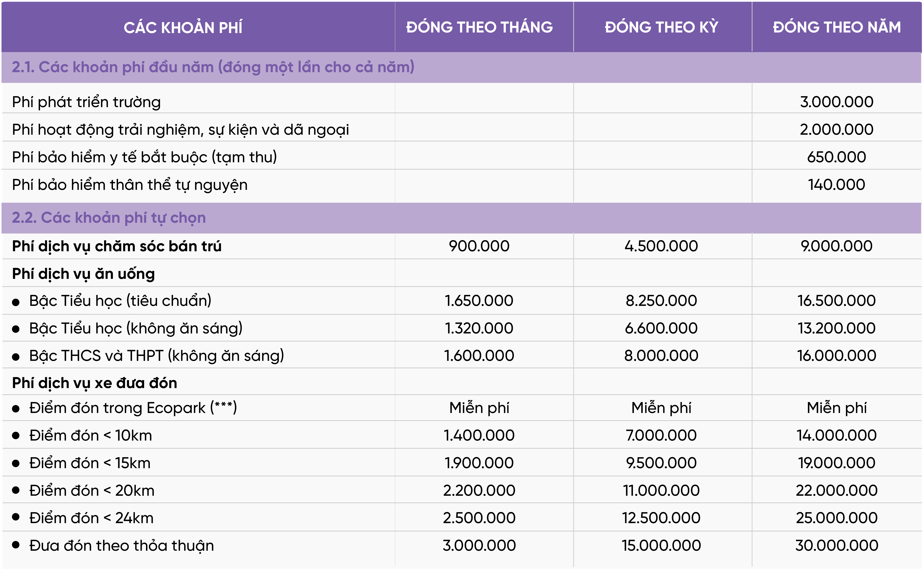Image resolution: width=924 pixels, height=573 pixels.
Task: Select 'Bậc THCS và THPT (không ăn sáng)' label
Action: click(156, 356)
